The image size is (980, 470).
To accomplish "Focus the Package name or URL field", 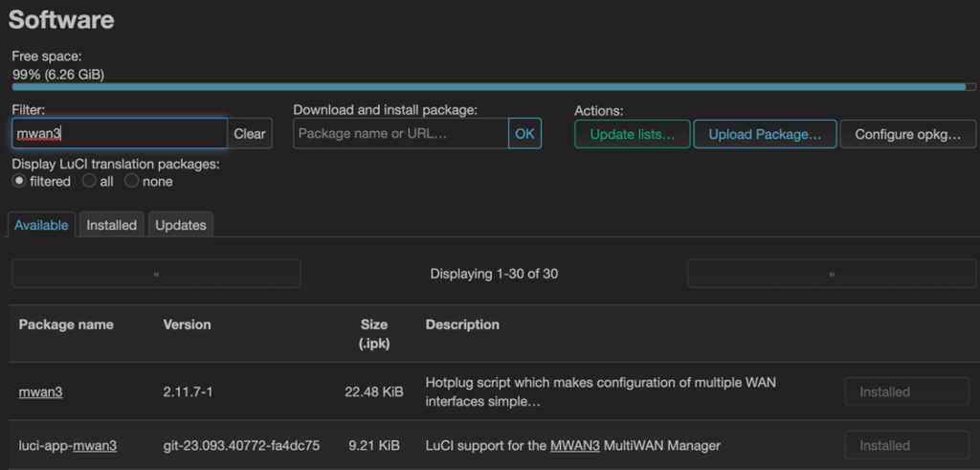I will point(400,134).
